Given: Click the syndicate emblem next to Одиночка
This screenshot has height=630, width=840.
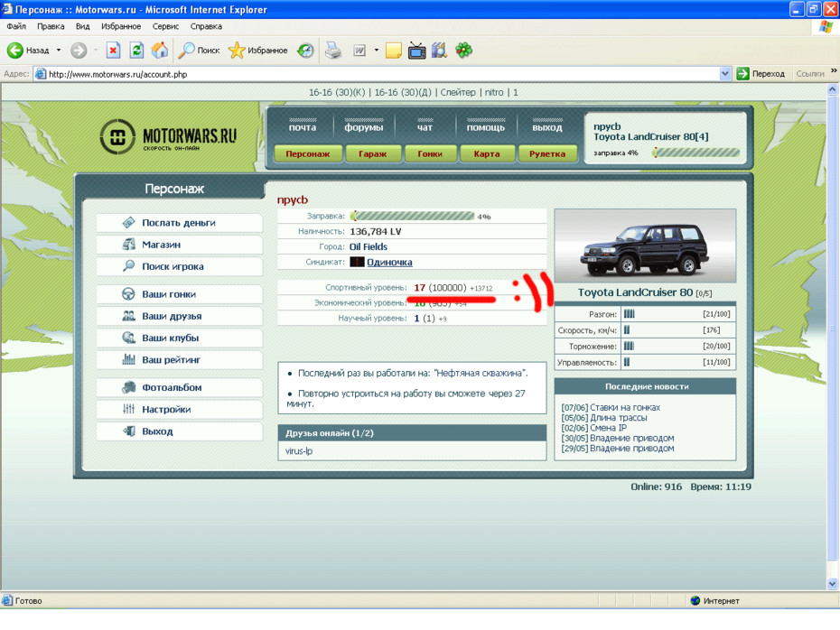Looking at the screenshot, I should pos(357,262).
